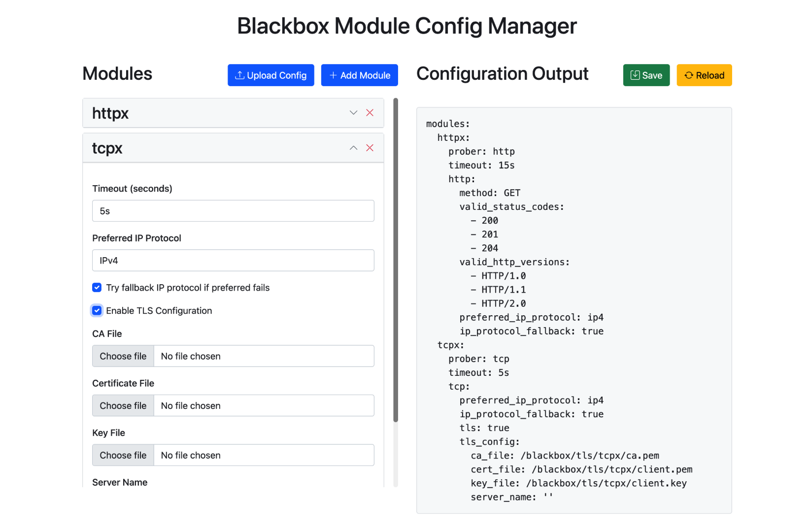Click Key File 'No file chosen' text

pos(191,455)
